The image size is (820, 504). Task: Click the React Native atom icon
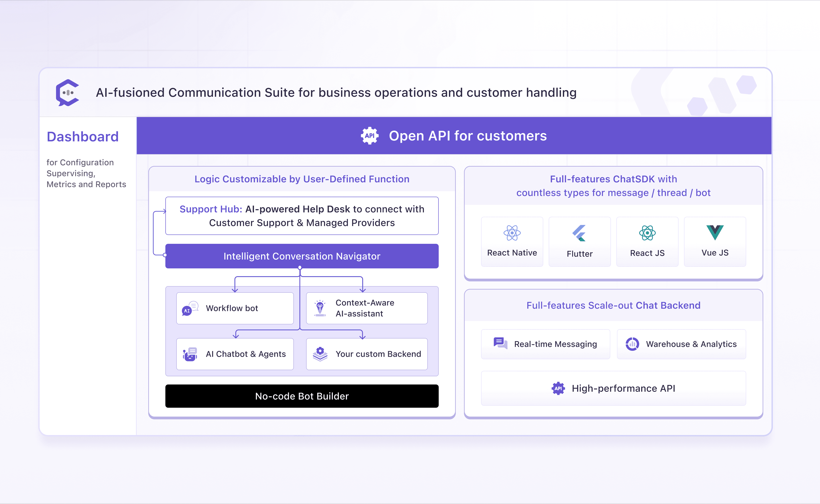(x=512, y=233)
